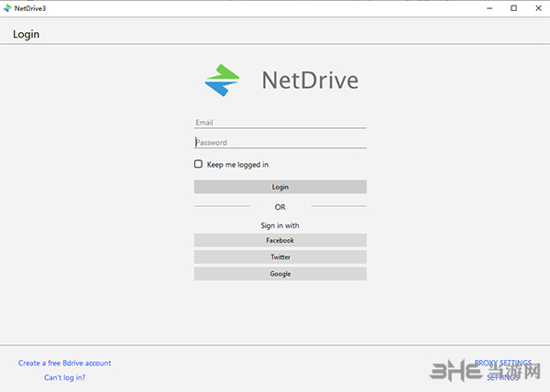Minimize the NetDrive3 window
Viewport: 550px width, 392px height.
489,8
